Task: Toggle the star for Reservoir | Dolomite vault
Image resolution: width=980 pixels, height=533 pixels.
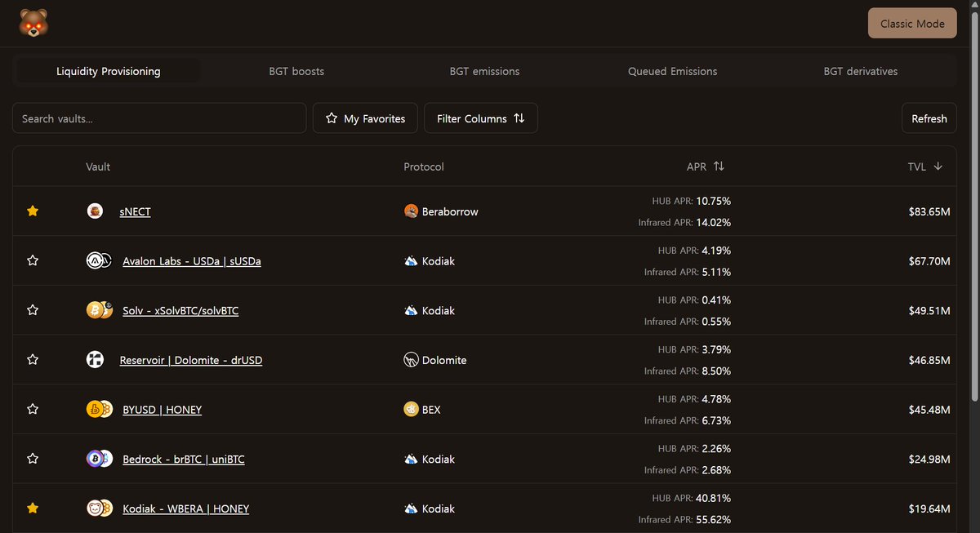Action: point(33,359)
